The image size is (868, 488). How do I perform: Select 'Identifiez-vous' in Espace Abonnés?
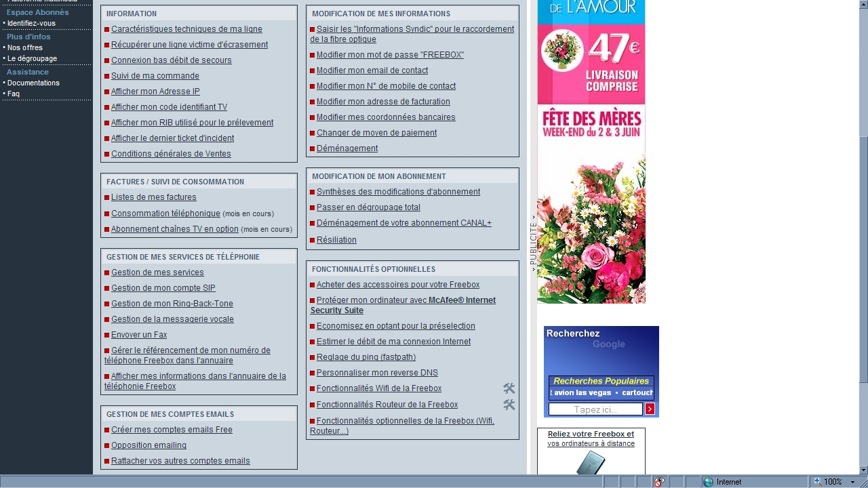pyautogui.click(x=31, y=23)
